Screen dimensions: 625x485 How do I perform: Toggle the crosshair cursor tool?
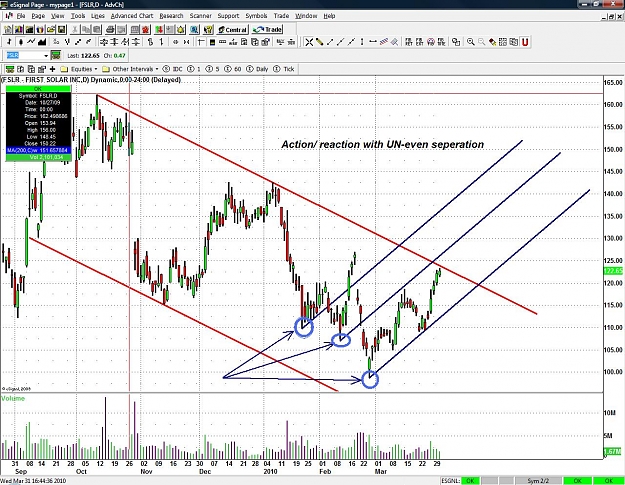tap(309, 42)
